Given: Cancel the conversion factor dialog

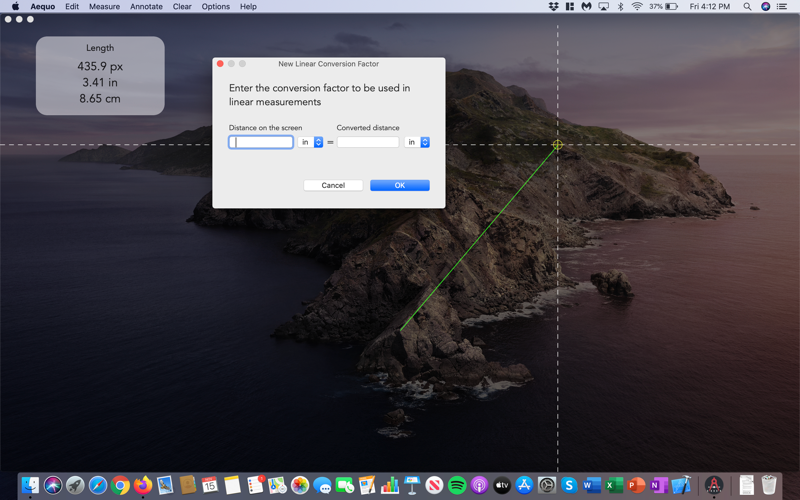Looking at the screenshot, I should (x=333, y=185).
